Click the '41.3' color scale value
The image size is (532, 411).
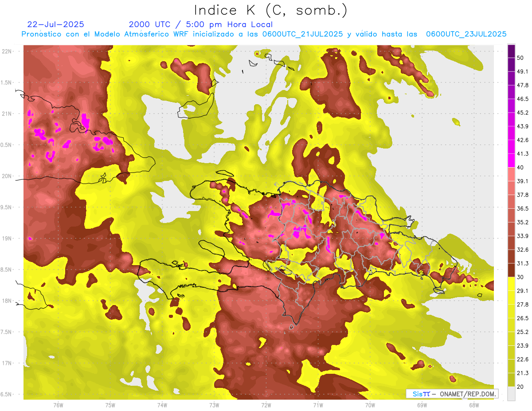pyautogui.click(x=523, y=154)
